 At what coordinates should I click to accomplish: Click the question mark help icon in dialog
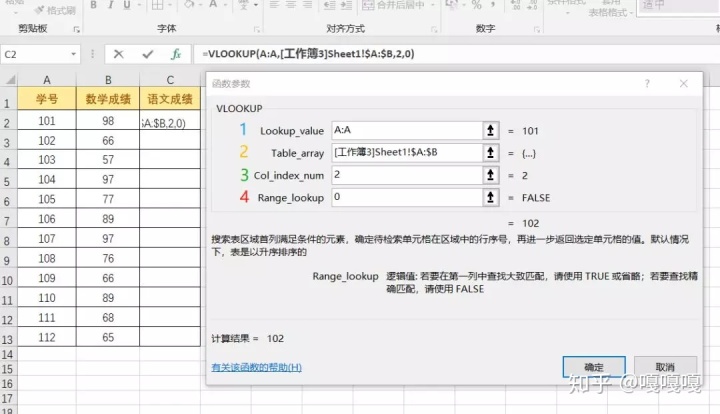coord(647,83)
